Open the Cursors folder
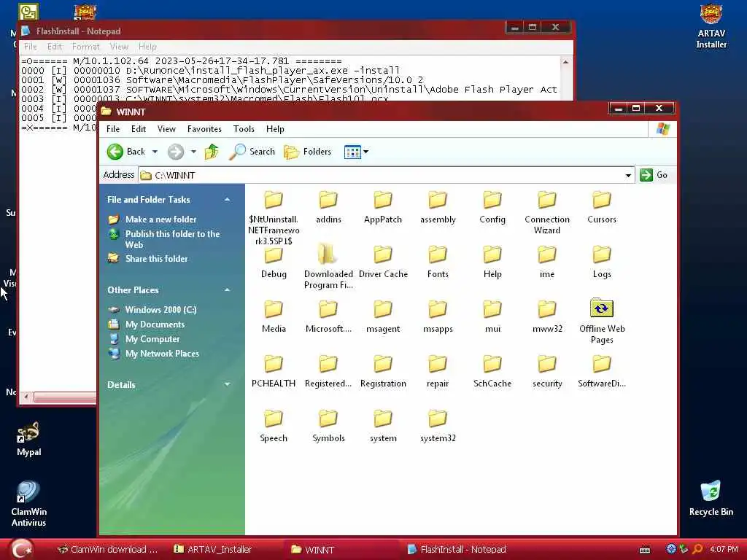Screen dimensions: 747x560 pyautogui.click(x=602, y=208)
